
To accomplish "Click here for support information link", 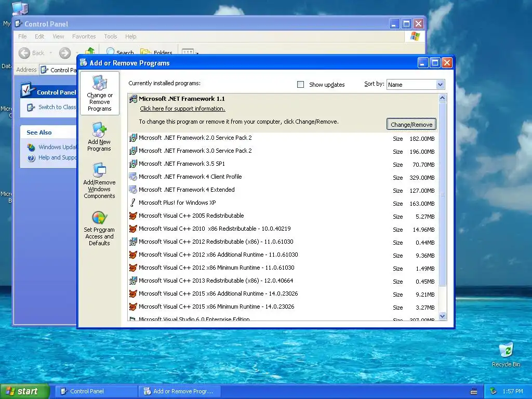I will pos(182,109).
